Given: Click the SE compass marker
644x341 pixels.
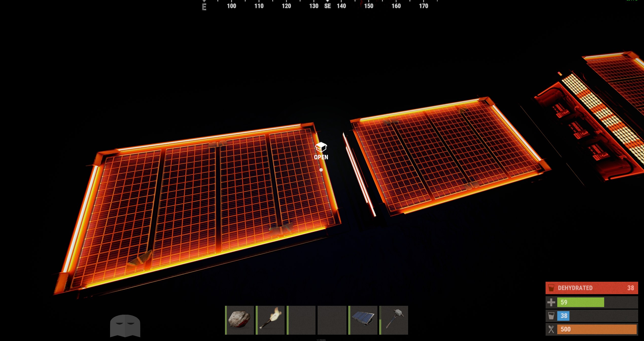Looking at the screenshot, I should click(327, 6).
